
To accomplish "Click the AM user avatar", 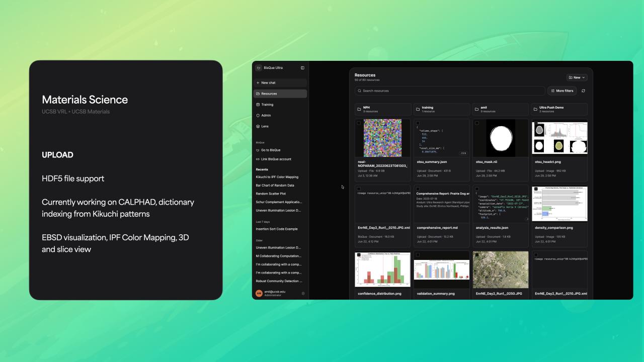I will (x=259, y=293).
